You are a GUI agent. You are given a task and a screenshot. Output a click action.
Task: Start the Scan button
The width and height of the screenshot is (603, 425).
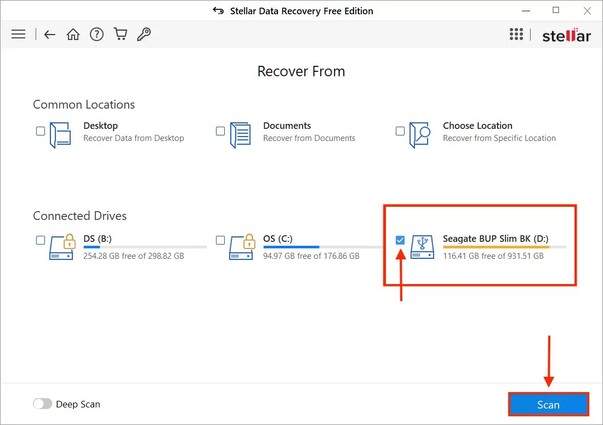pos(548,404)
